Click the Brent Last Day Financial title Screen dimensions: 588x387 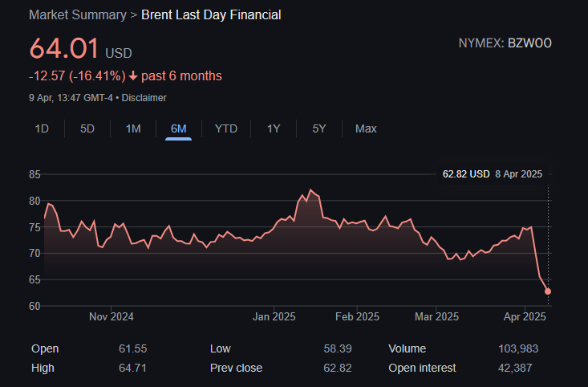tap(211, 15)
